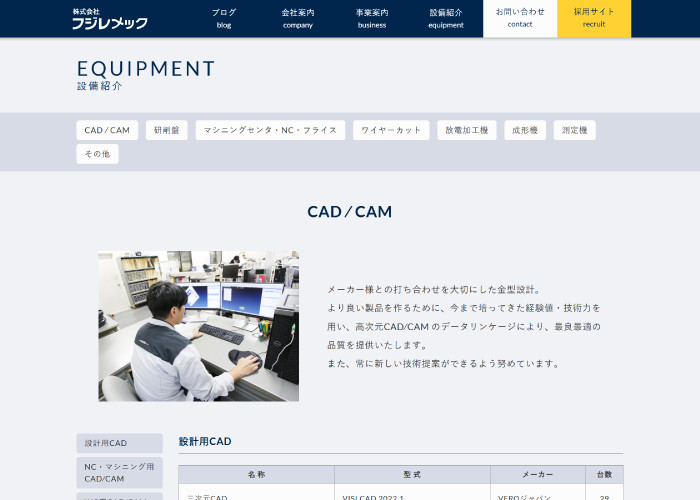
Task: Jump to 研削盤 equipment category
Action: [167, 130]
